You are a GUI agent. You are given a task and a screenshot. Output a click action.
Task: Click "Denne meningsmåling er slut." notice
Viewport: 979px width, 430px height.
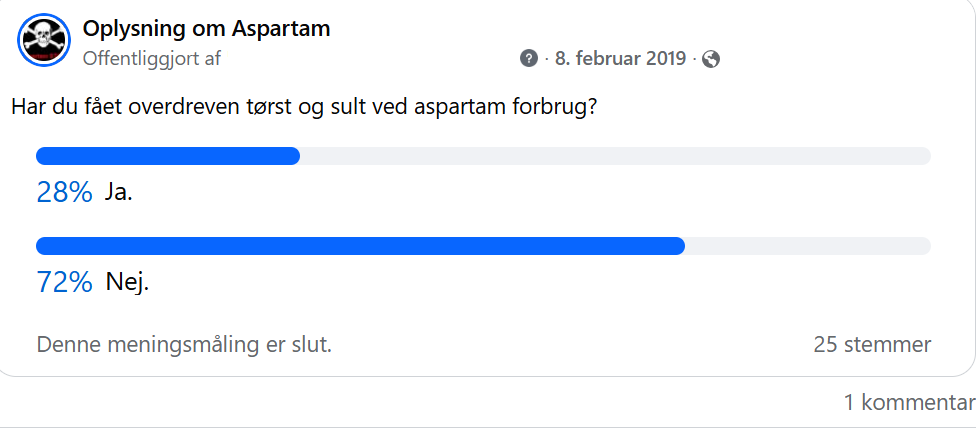point(184,345)
